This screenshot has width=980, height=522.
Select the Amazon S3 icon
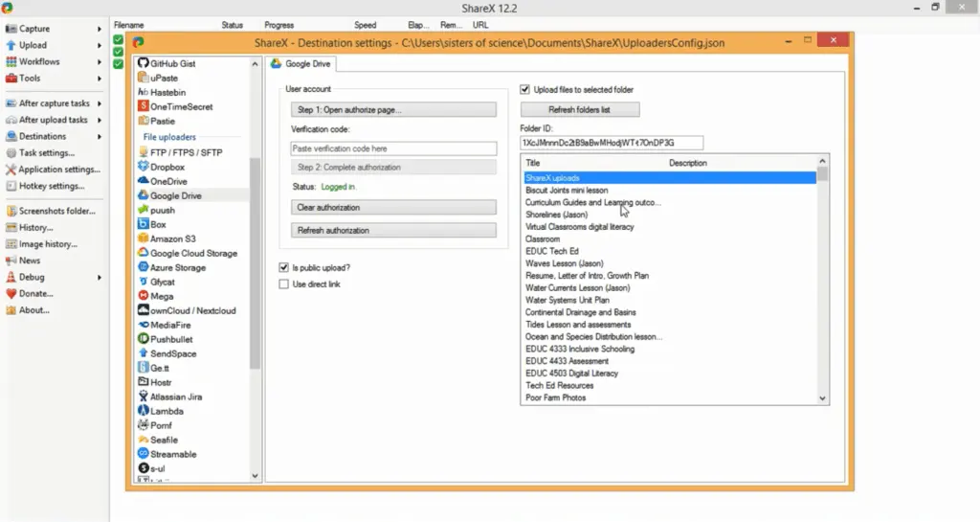(144, 238)
